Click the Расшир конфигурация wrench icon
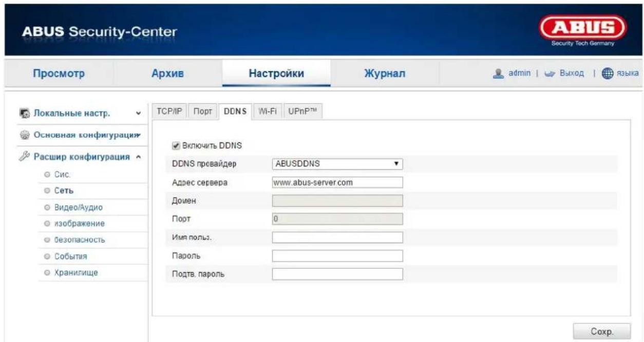Image resolution: width=644 pixels, height=342 pixels. point(24,157)
